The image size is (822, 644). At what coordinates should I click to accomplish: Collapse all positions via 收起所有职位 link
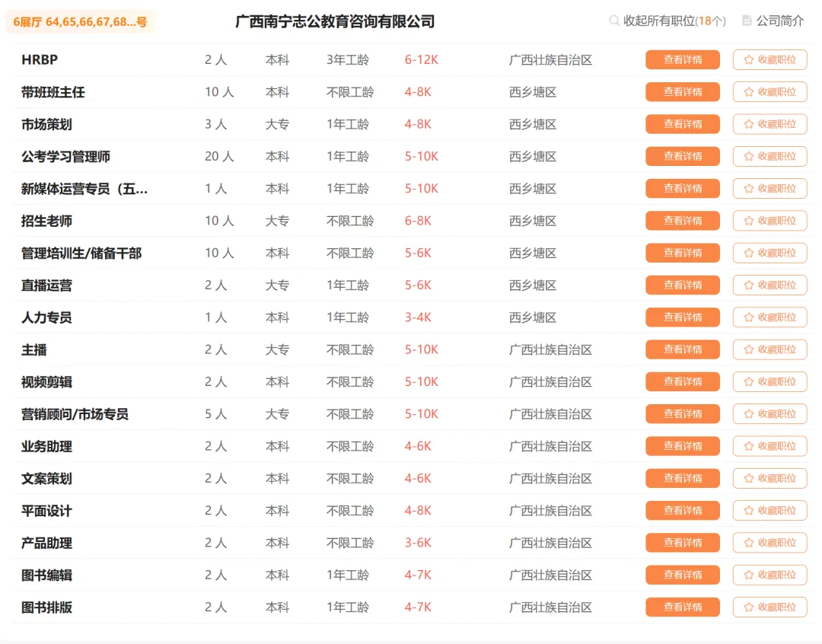coord(667,21)
